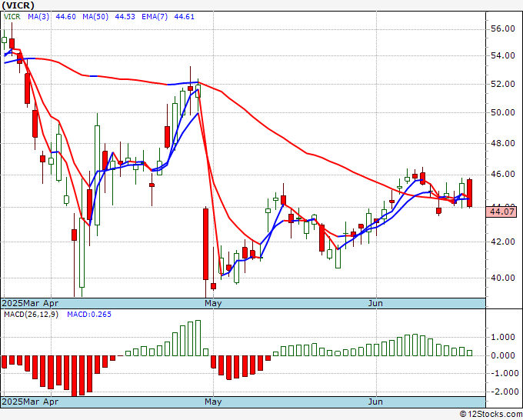Click the 42.00 price axis label
This screenshot has height=420, width=523.
pos(503,242)
